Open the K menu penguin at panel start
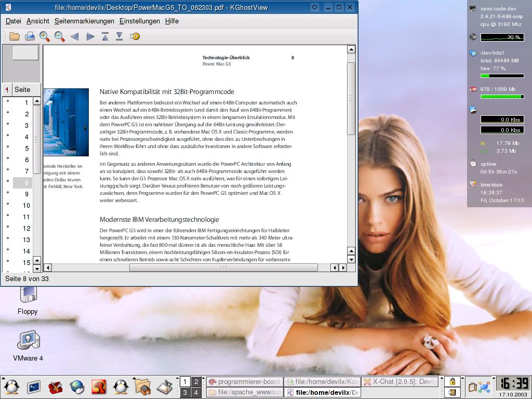Image resolution: width=532 pixels, height=399 pixels. click(12, 387)
